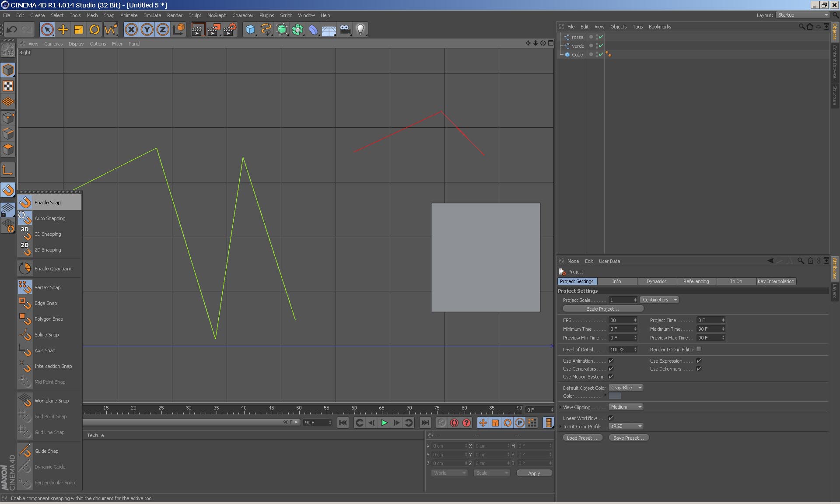Viewport: 840px width, 504px height.
Task: Open the MoGraph menu
Action: 217,15
